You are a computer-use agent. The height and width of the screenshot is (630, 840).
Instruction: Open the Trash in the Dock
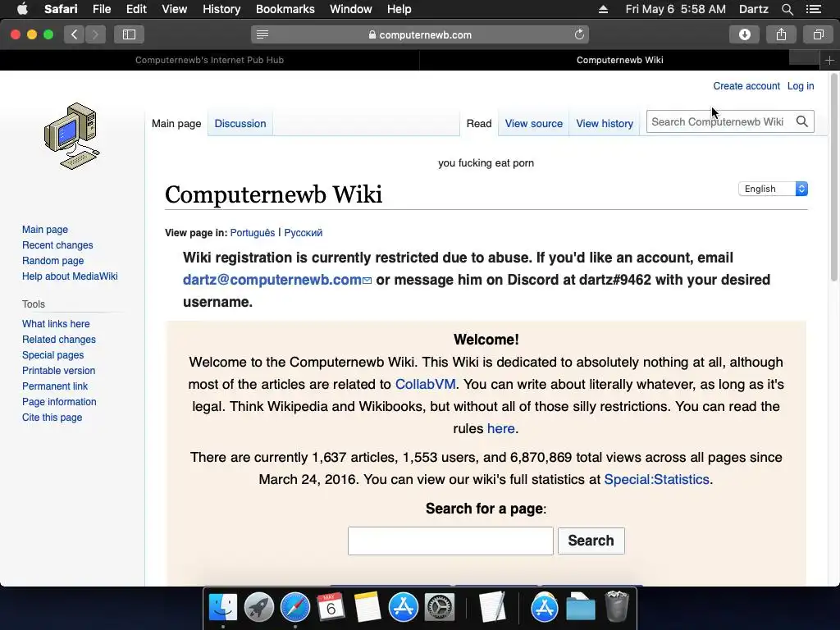tap(617, 606)
